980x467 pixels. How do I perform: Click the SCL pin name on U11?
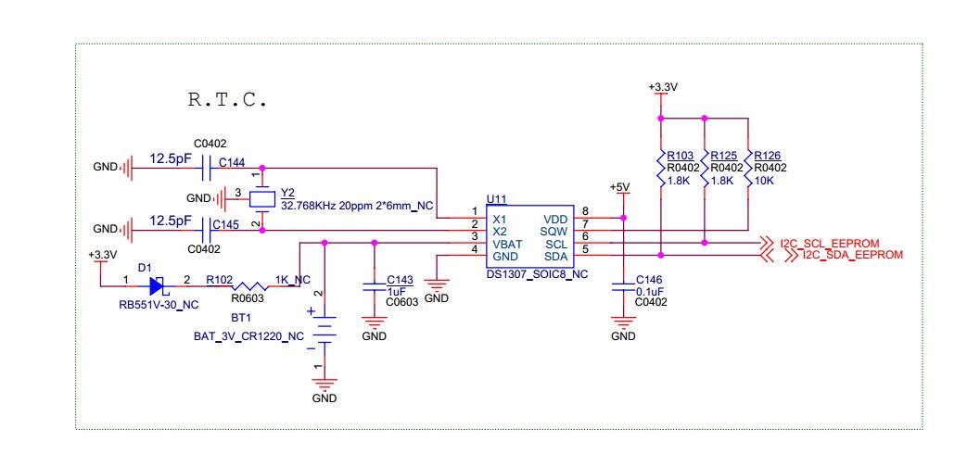click(x=556, y=244)
